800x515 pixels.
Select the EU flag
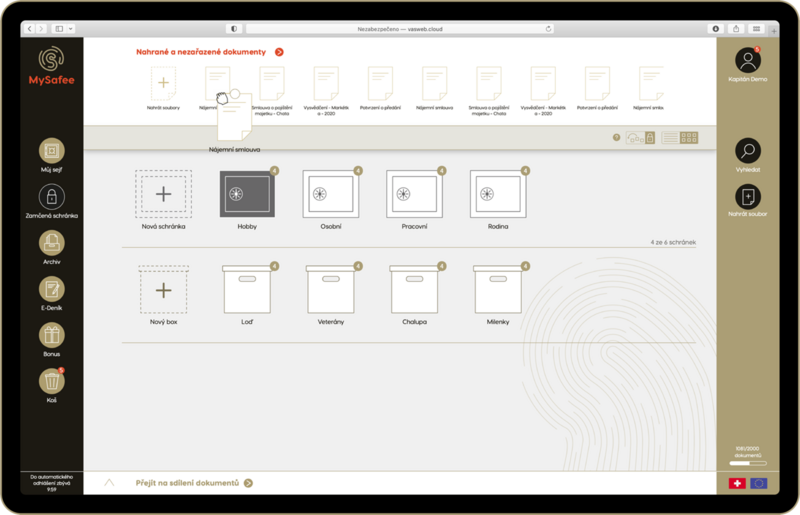point(759,483)
